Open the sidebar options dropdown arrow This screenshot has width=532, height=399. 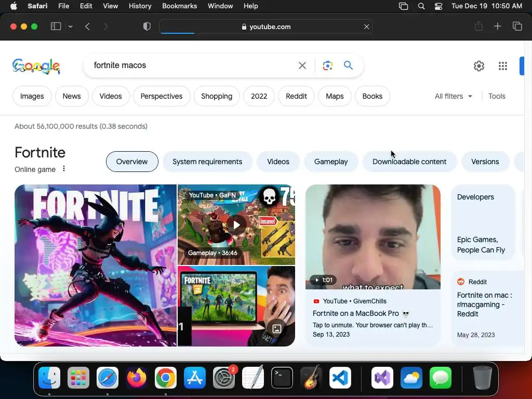coord(70,26)
